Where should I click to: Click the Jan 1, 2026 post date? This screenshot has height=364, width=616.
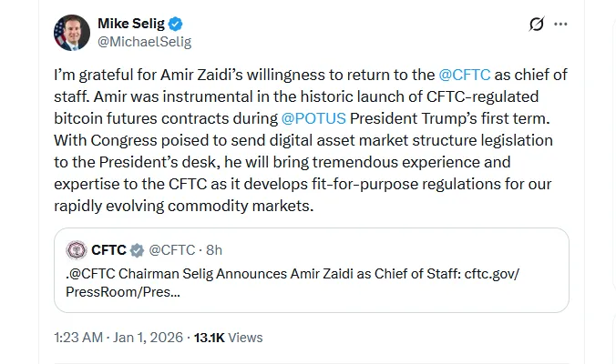coord(147,338)
